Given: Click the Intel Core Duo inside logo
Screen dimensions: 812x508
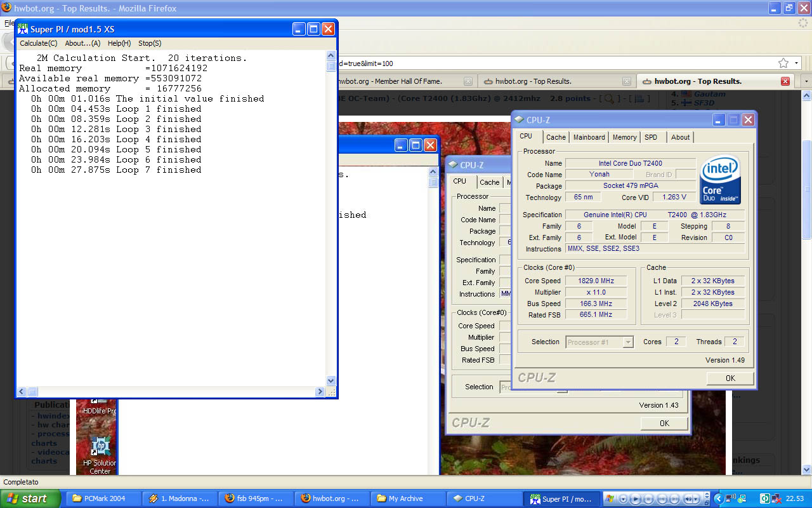Looking at the screenshot, I should (x=721, y=180).
